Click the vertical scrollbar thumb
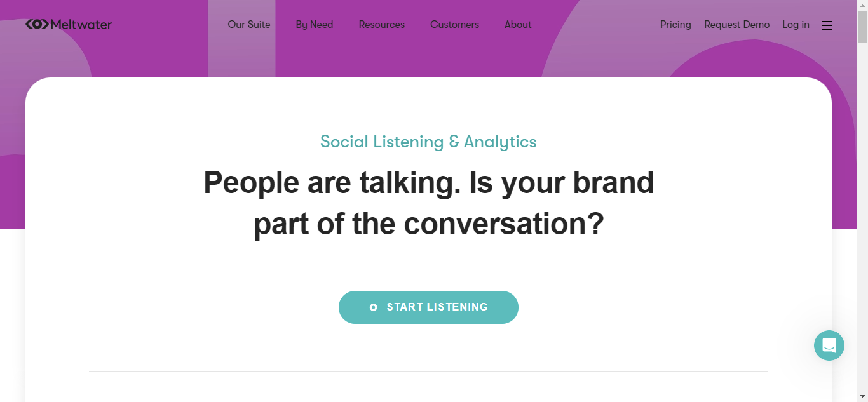This screenshot has width=868, height=402. (x=862, y=25)
